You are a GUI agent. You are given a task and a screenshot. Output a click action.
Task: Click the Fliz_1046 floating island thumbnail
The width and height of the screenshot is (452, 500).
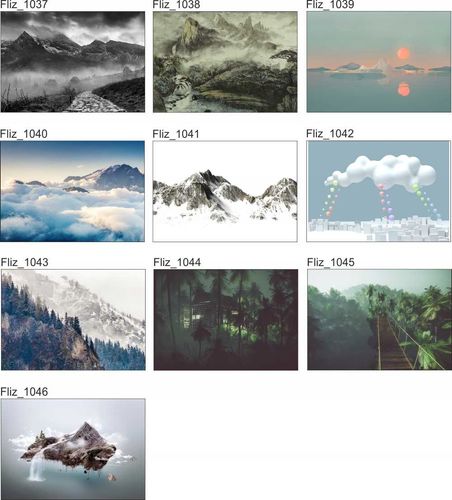[73, 449]
